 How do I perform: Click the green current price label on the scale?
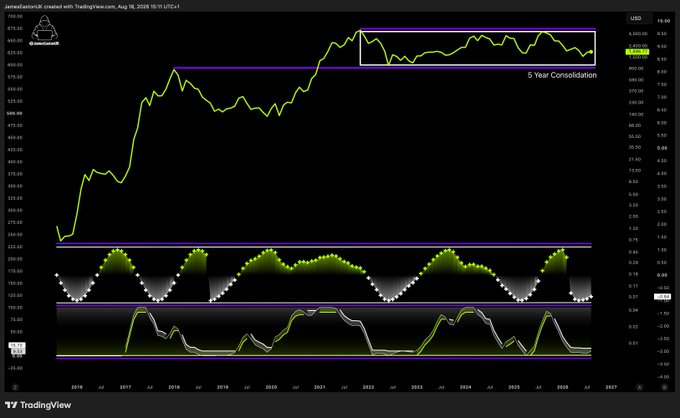[638, 52]
